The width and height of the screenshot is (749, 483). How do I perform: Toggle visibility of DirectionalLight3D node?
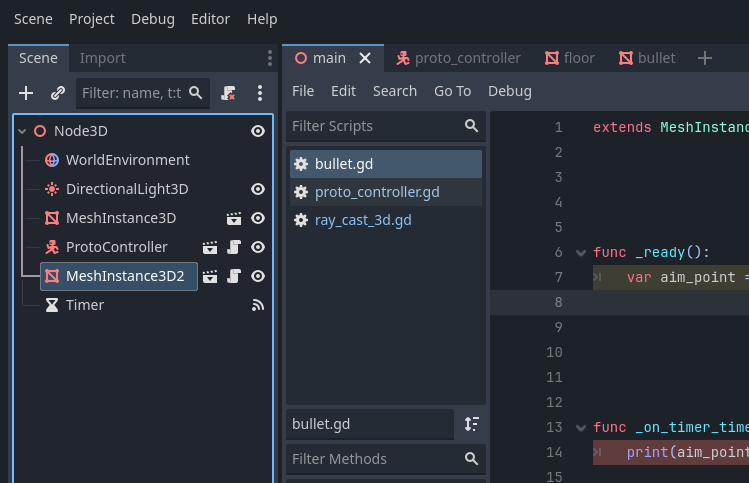coord(258,189)
